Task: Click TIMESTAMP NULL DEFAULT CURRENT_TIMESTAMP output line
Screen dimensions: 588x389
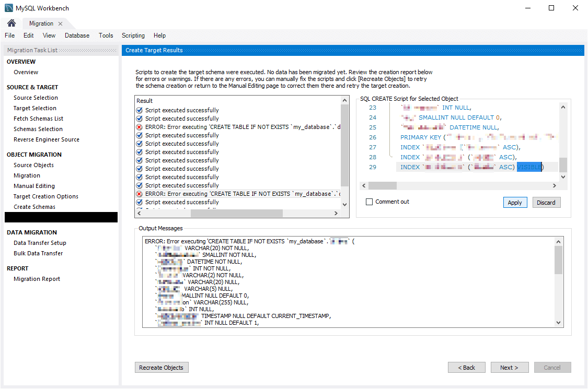Action: (x=266, y=316)
